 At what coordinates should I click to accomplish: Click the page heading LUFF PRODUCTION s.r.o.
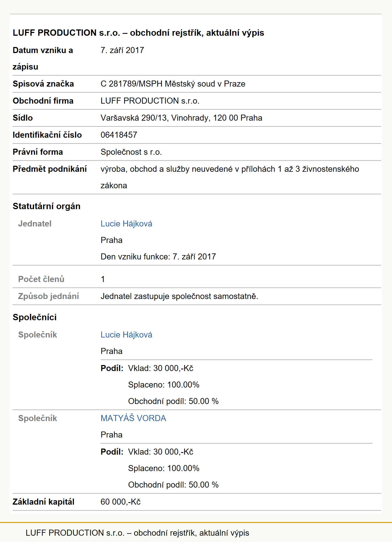(x=138, y=33)
